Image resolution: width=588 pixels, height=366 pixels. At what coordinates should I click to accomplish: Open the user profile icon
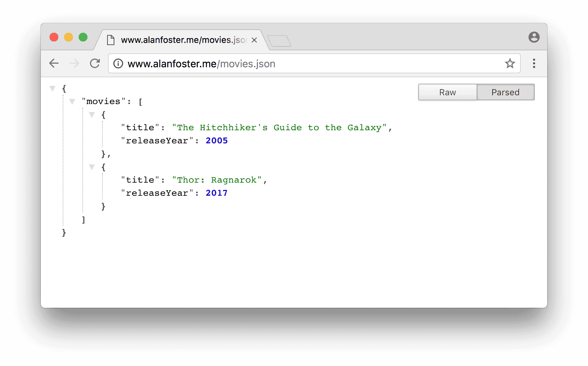[534, 37]
